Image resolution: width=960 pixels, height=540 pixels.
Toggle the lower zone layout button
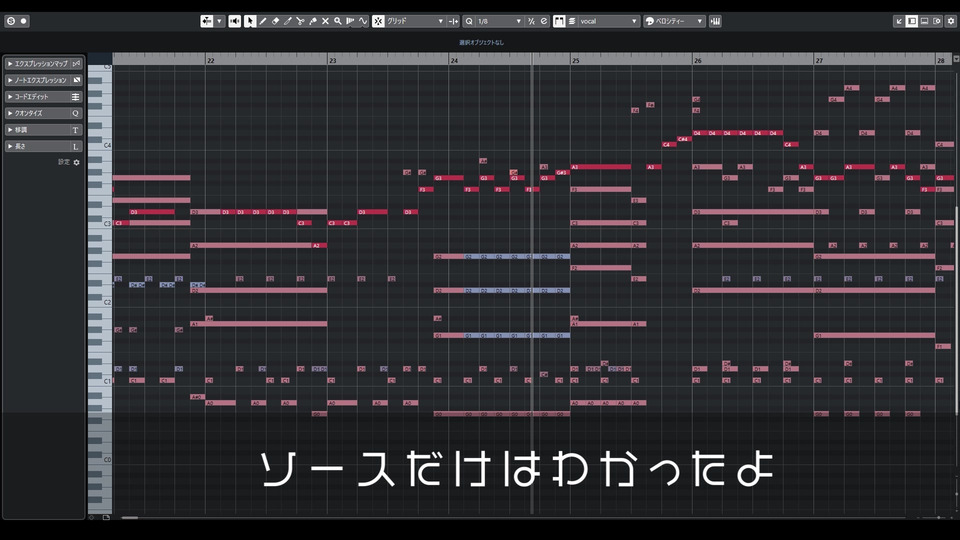pyautogui.click(x=924, y=21)
